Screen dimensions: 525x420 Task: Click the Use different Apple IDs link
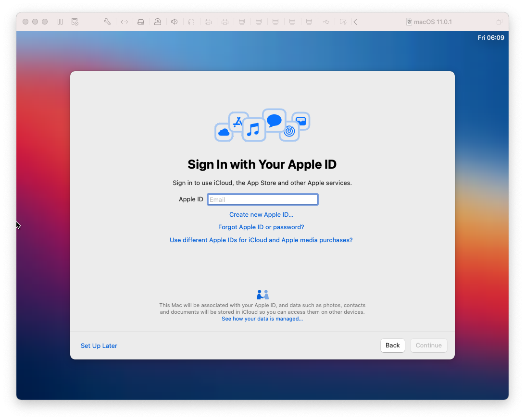point(261,240)
